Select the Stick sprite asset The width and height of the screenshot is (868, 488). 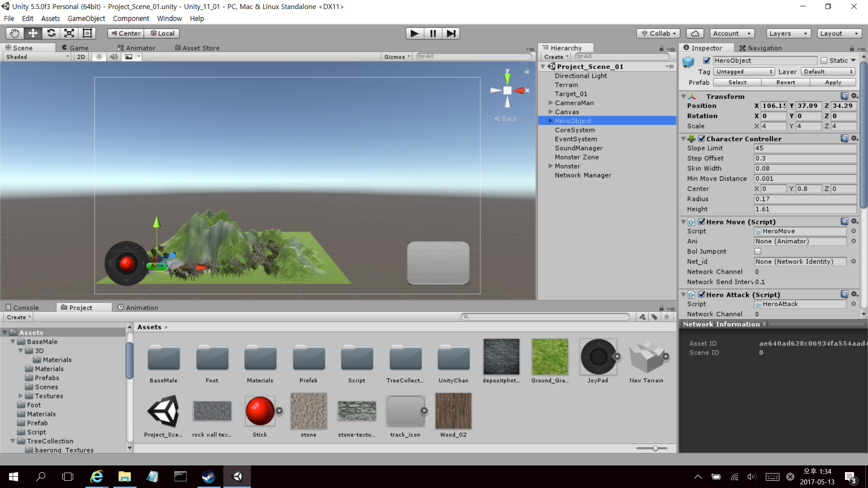click(260, 411)
